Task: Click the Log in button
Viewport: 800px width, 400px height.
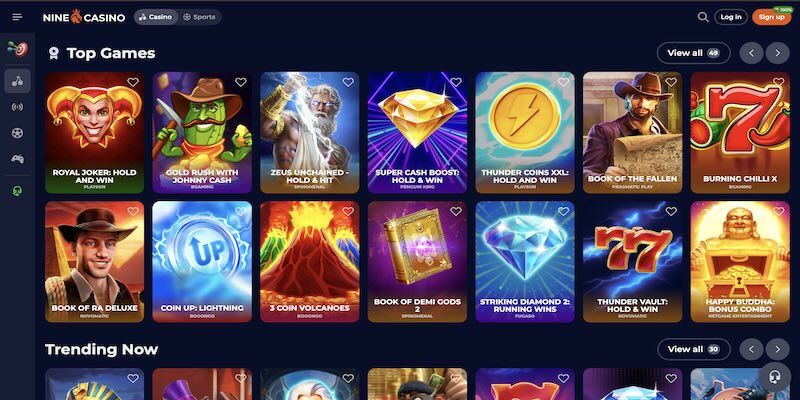Action: click(731, 17)
